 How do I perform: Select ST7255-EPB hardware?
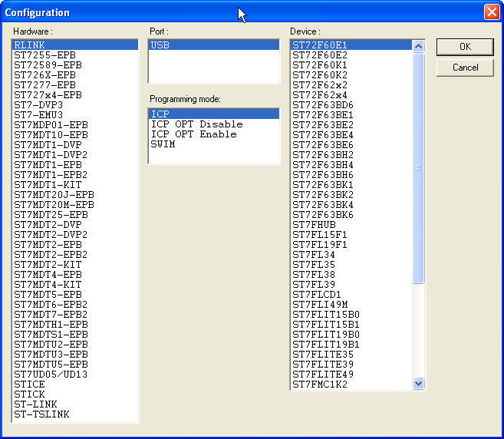coord(75,55)
